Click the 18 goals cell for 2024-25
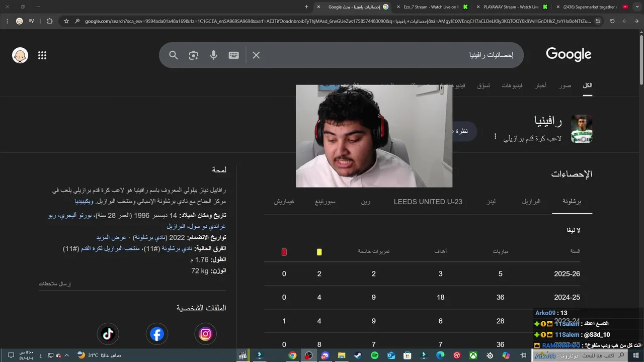644x362 pixels. click(441, 298)
